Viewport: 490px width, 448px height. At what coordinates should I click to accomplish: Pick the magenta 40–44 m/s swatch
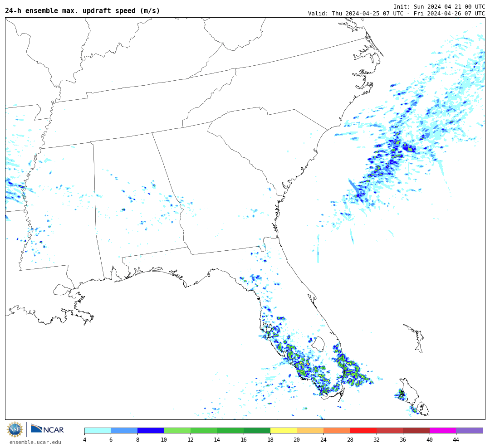443,430
